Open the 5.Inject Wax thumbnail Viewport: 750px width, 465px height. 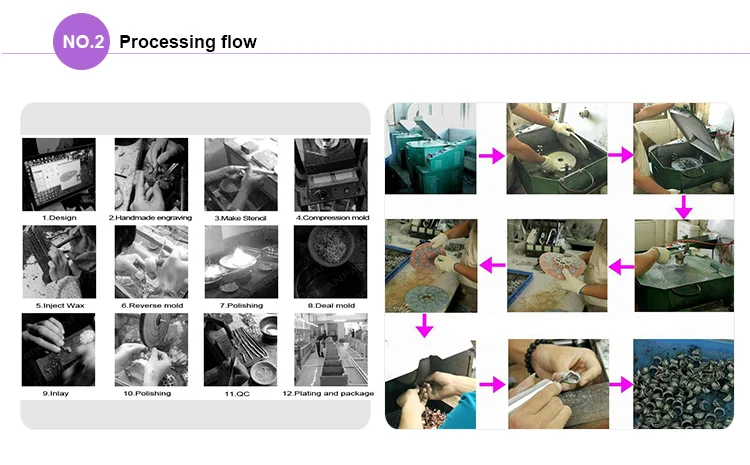59,262
